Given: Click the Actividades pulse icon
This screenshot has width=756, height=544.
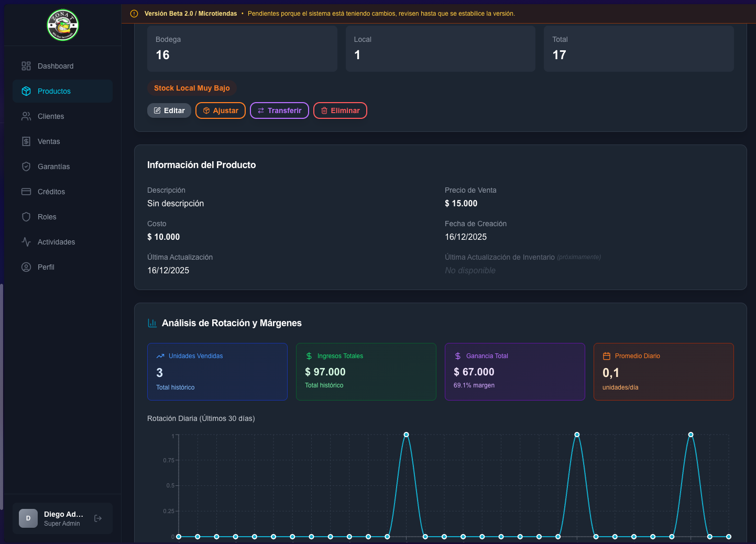Looking at the screenshot, I should click(26, 242).
